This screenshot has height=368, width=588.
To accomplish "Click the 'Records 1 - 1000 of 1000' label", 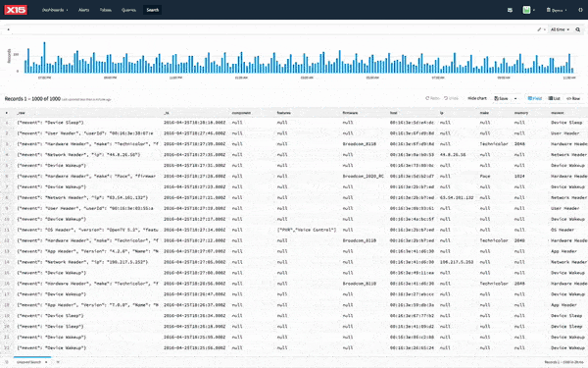I will [x=32, y=99].
